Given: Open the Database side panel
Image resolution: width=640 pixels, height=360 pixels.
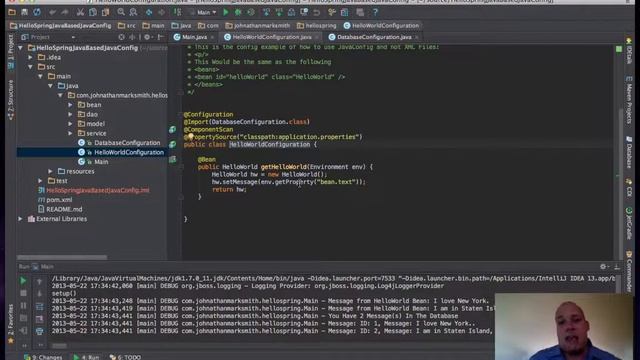Looking at the screenshot, I should coord(629,152).
